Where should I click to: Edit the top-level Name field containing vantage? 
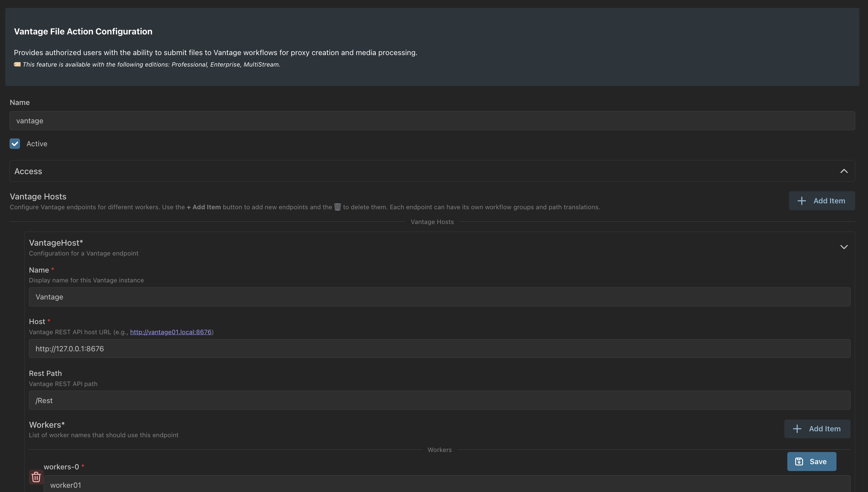[432, 121]
